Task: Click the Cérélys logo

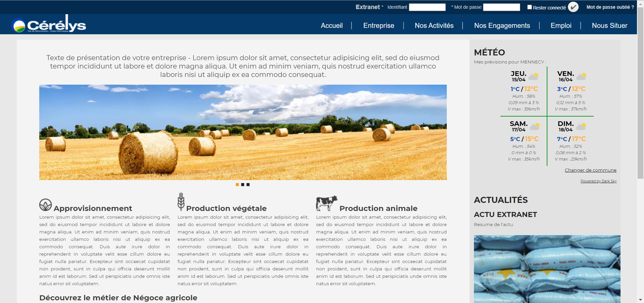Action: pyautogui.click(x=49, y=24)
